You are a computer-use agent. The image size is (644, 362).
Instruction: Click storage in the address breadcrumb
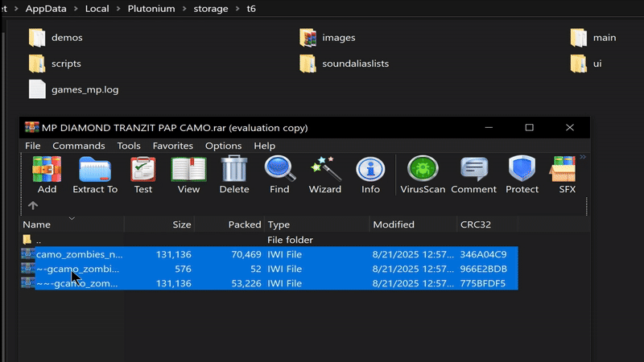[x=211, y=9]
